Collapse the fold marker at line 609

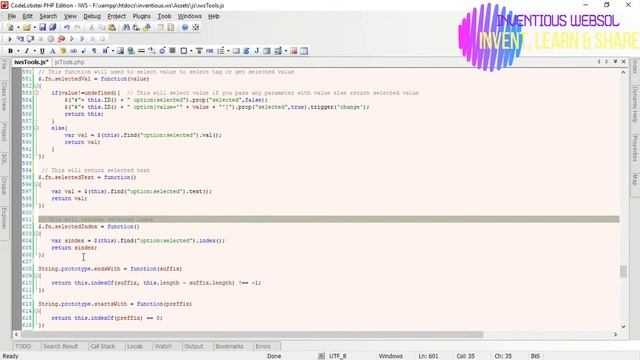pyautogui.click(x=36, y=276)
